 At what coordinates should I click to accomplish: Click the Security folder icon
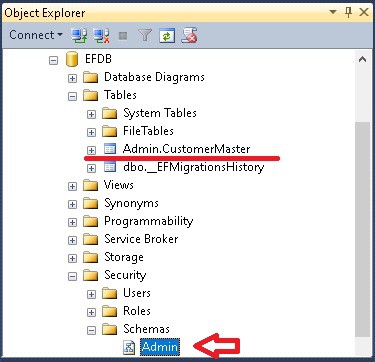(90, 275)
